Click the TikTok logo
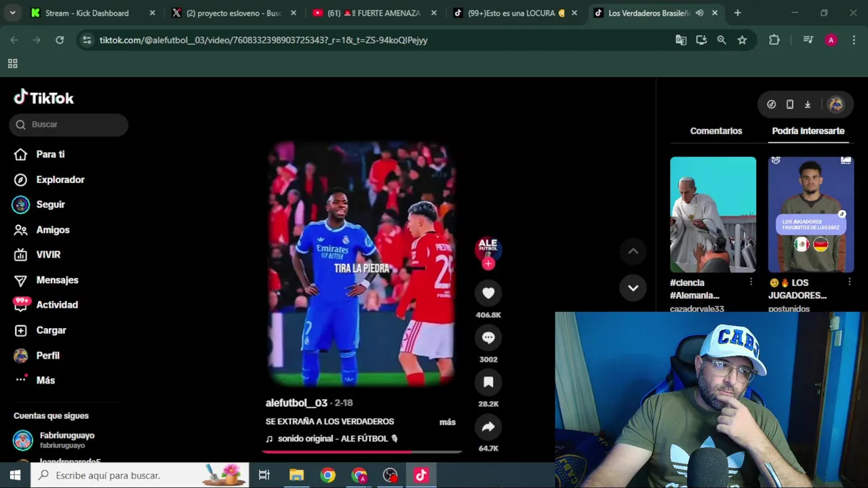868x488 pixels. pyautogui.click(x=44, y=98)
